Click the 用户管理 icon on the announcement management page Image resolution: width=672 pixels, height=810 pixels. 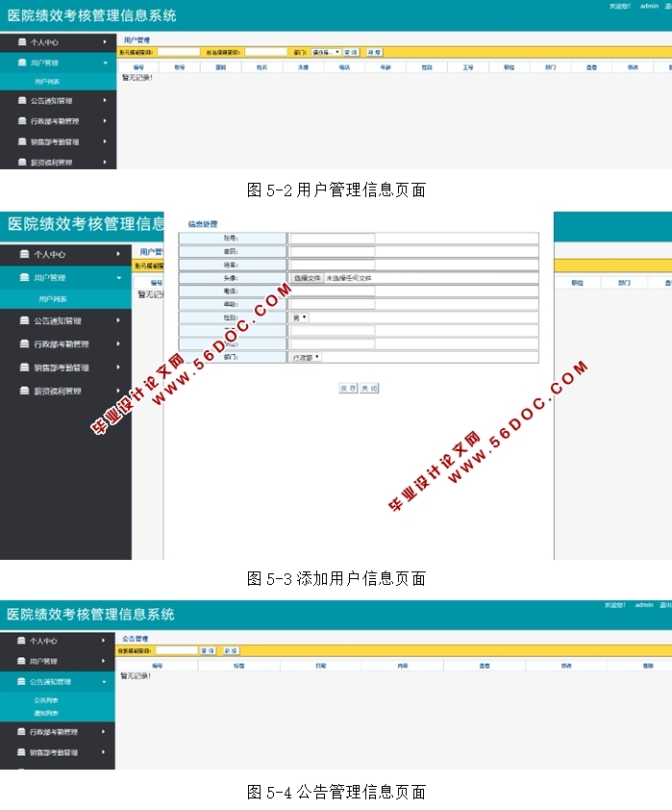(21, 661)
